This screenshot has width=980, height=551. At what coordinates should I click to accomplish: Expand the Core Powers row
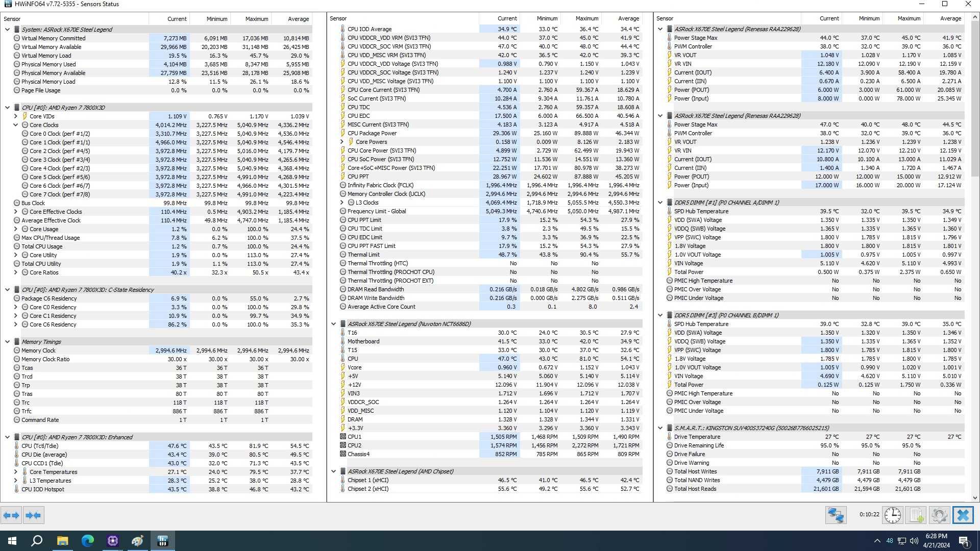[x=341, y=142]
